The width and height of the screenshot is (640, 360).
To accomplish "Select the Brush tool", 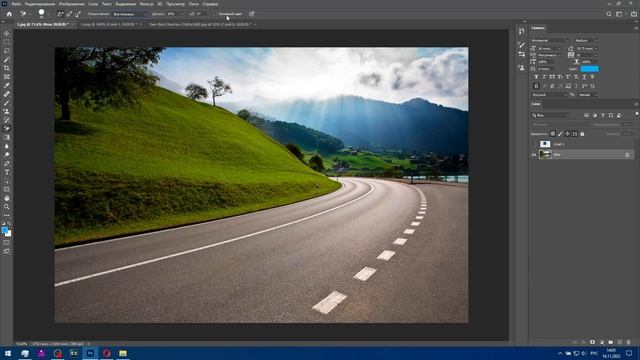I will (x=7, y=103).
